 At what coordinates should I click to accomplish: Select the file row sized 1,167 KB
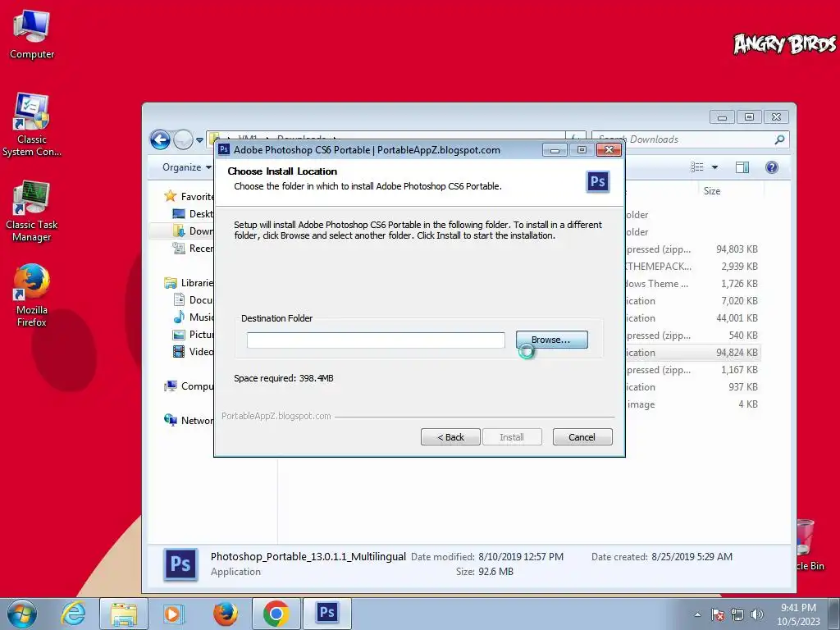click(x=692, y=370)
